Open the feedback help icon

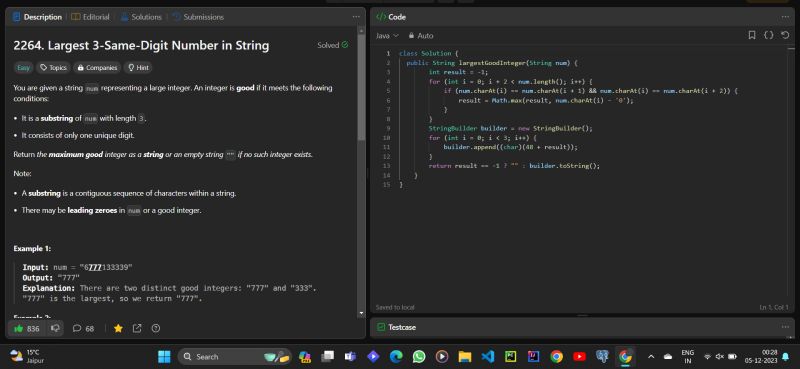pos(156,329)
